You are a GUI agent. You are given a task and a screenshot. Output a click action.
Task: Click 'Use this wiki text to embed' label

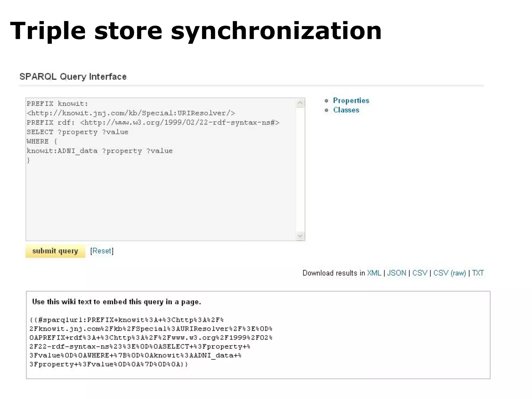117,302
